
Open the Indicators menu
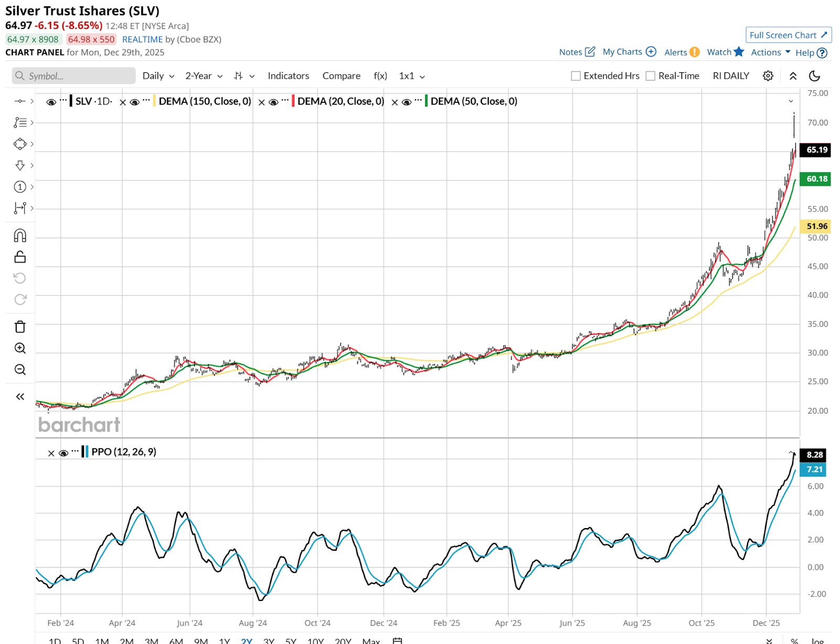(288, 76)
